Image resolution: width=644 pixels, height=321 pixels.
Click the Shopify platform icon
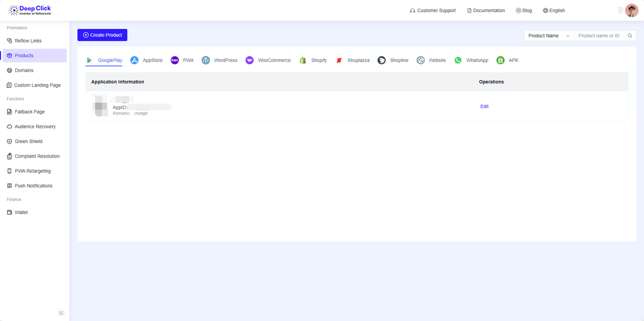[x=303, y=60]
